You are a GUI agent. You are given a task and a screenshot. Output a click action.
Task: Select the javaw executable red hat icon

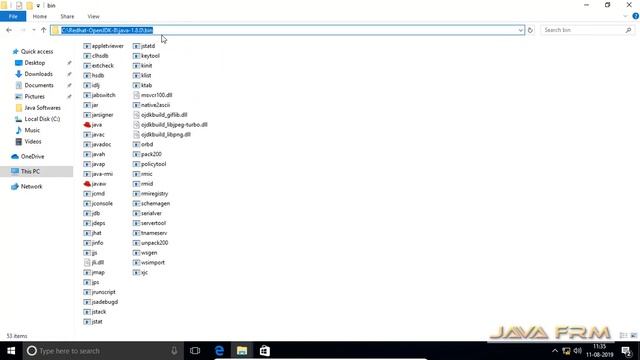[87, 184]
